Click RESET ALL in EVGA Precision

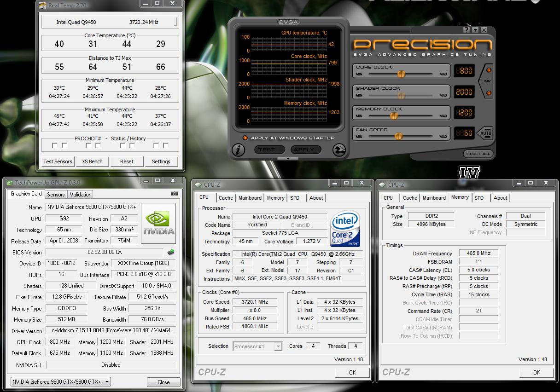click(x=478, y=154)
